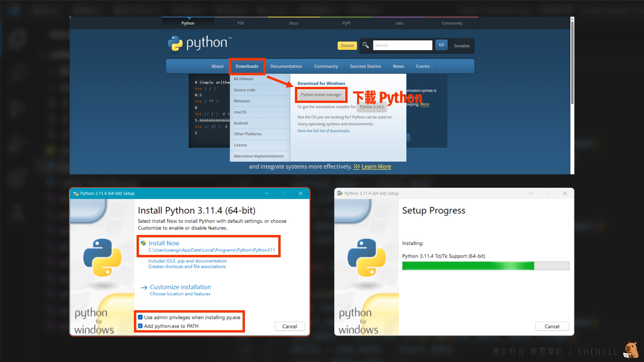Click the Setup Progress heading
The width and height of the screenshot is (644, 362).
click(x=434, y=210)
